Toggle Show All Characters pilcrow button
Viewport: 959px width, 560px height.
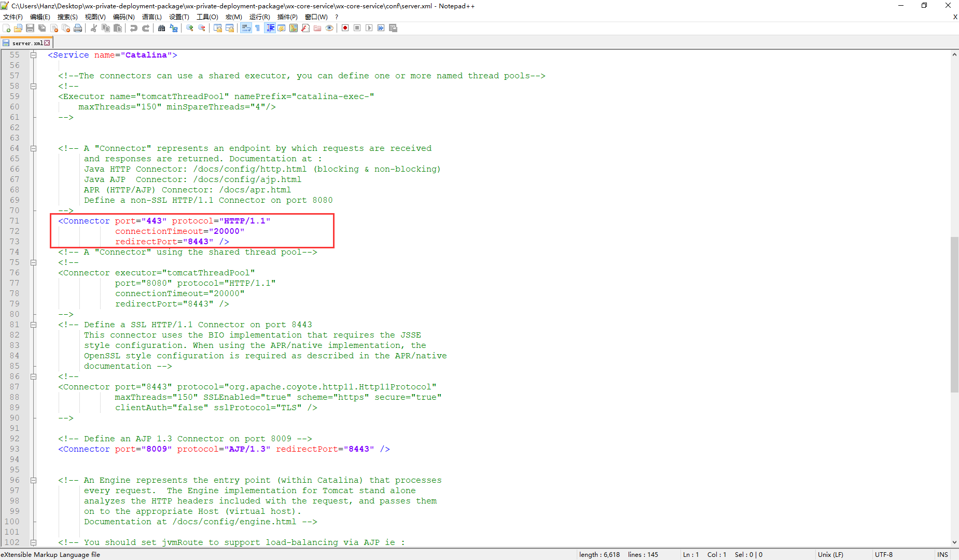[258, 28]
